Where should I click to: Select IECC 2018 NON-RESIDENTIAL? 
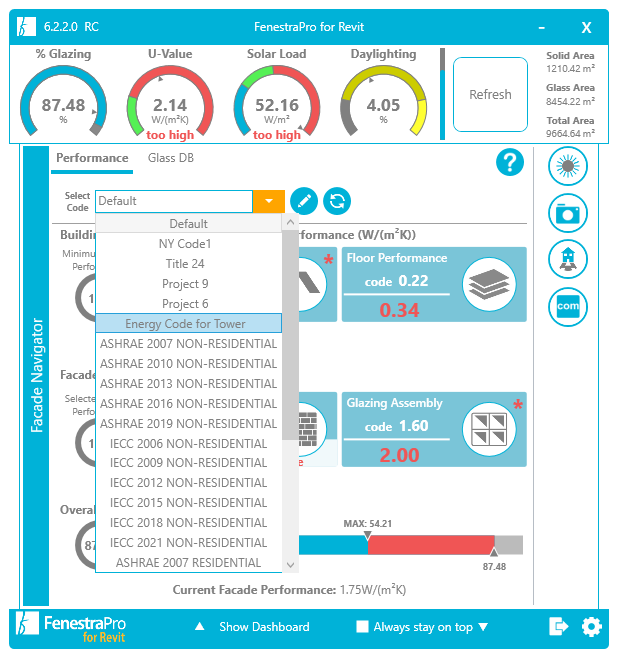(188, 523)
